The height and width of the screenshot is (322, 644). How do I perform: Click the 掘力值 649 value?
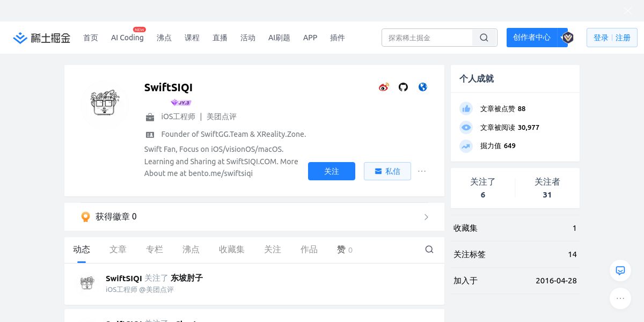tap(510, 146)
